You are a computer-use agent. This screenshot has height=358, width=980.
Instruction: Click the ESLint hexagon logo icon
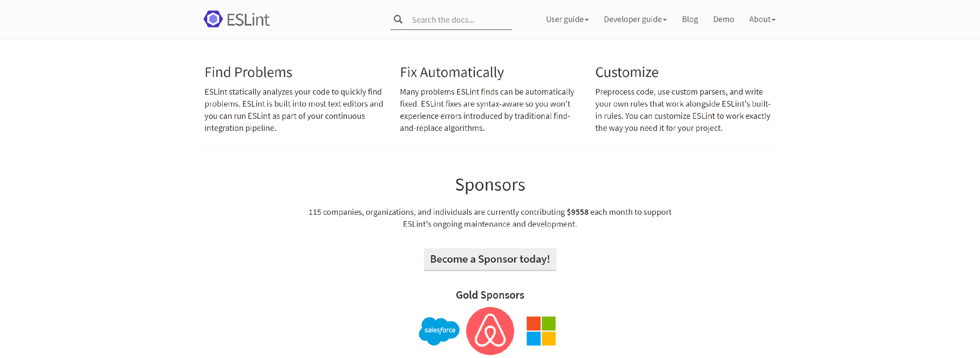click(x=213, y=19)
